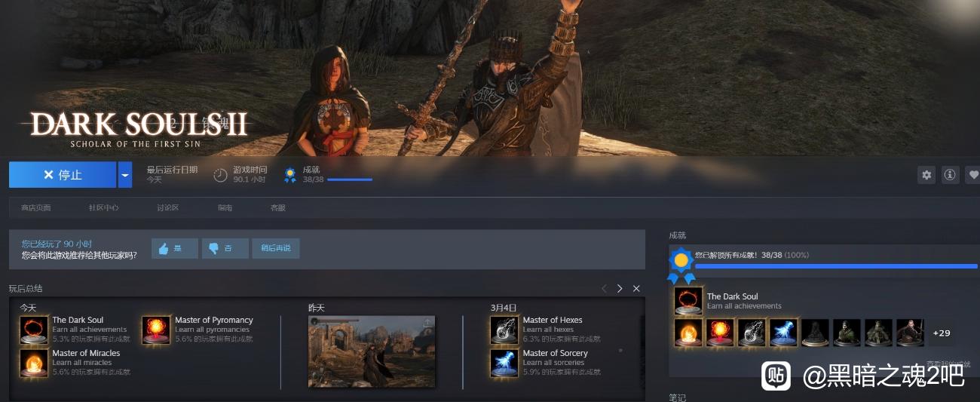Select red Pyromancy icon in achievements panel

(x=720, y=333)
